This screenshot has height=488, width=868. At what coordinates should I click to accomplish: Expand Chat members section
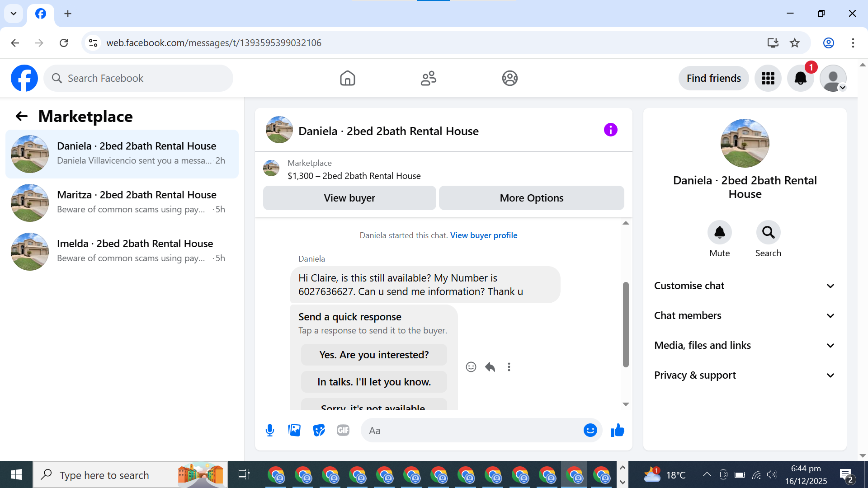pos(745,316)
